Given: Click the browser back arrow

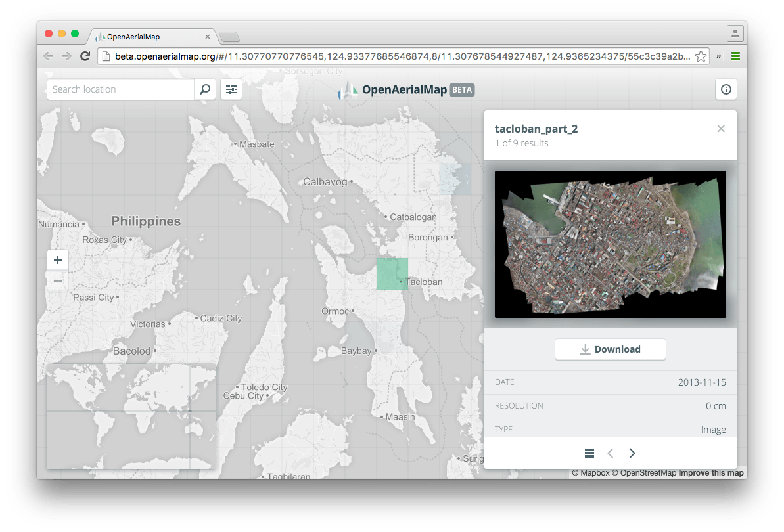Looking at the screenshot, I should pos(49,56).
